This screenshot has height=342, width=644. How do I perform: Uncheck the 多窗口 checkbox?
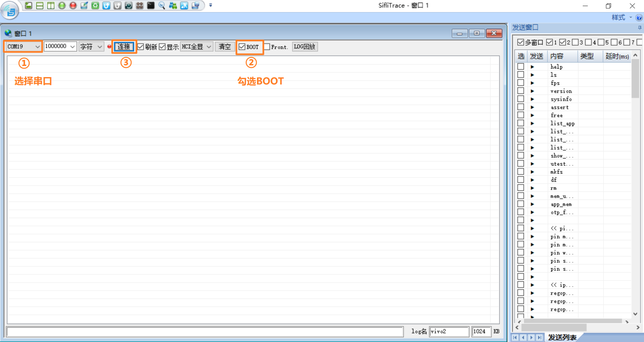coord(520,42)
